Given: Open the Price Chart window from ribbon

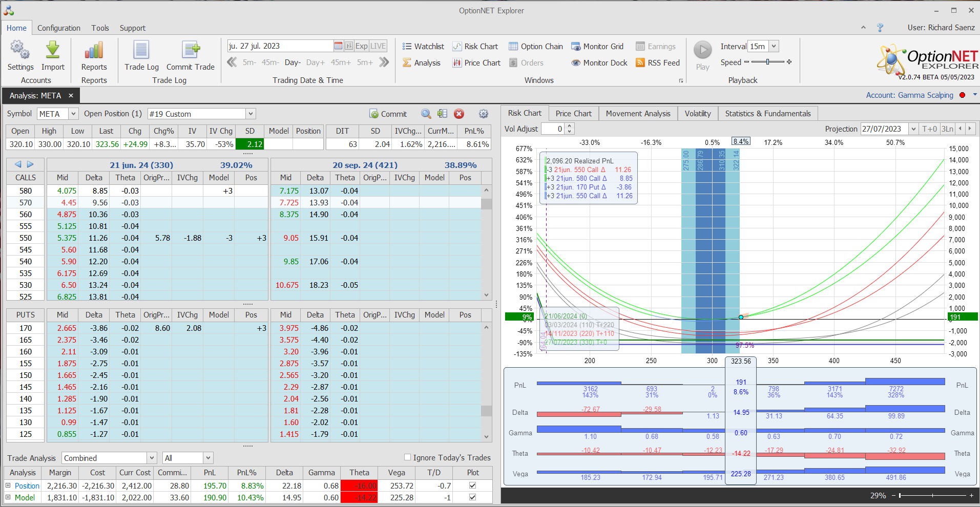Looking at the screenshot, I should click(476, 62).
